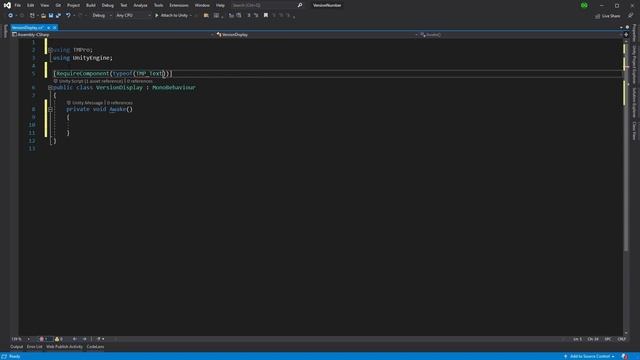This screenshot has height=360, width=640.
Task: Click the Find in Files toolbar icon
Action: (206, 16)
